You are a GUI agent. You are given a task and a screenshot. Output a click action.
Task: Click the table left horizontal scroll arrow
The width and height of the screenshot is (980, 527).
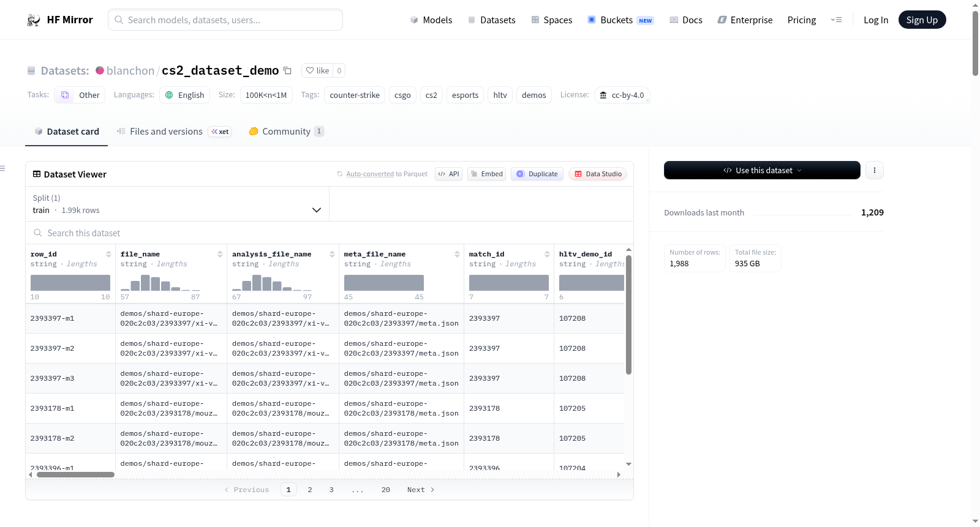[31, 474]
